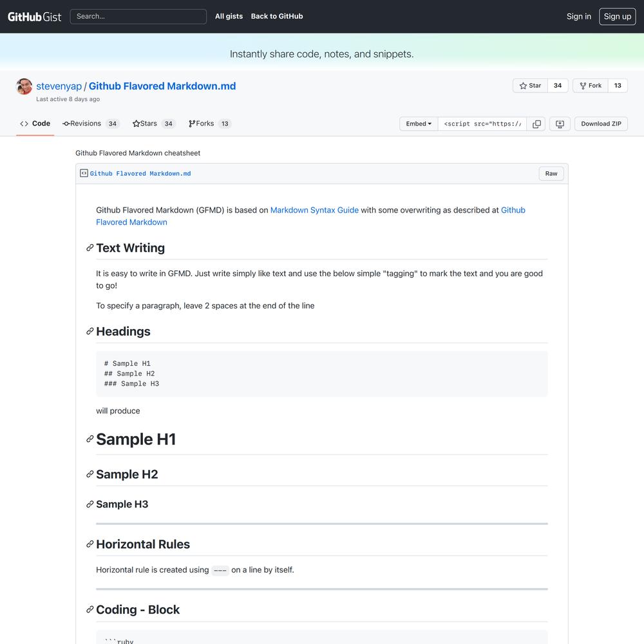
Task: Save gist to desktop icon
Action: point(560,124)
